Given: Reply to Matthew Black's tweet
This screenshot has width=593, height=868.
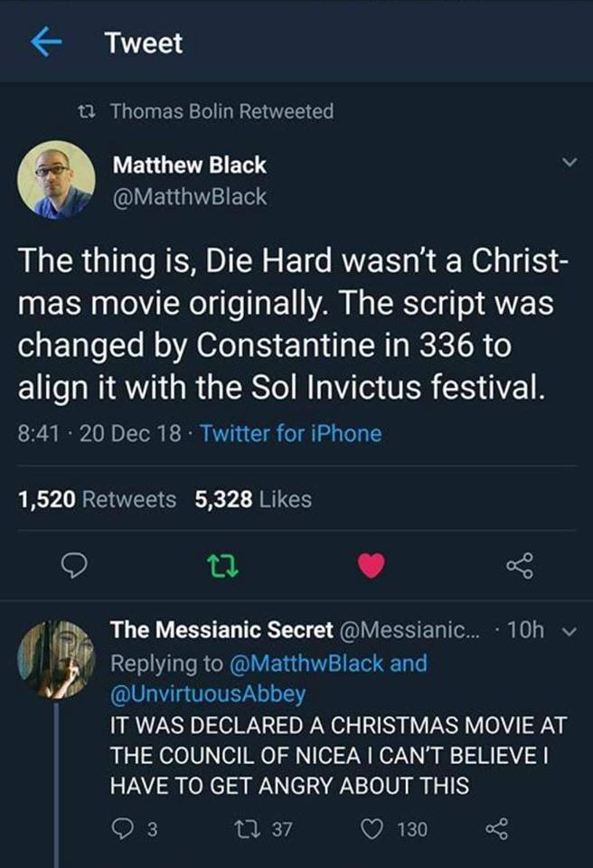Looking at the screenshot, I should tap(74, 567).
